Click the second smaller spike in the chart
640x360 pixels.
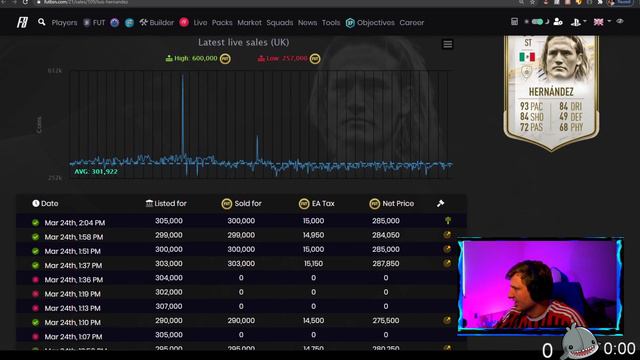tap(257, 148)
